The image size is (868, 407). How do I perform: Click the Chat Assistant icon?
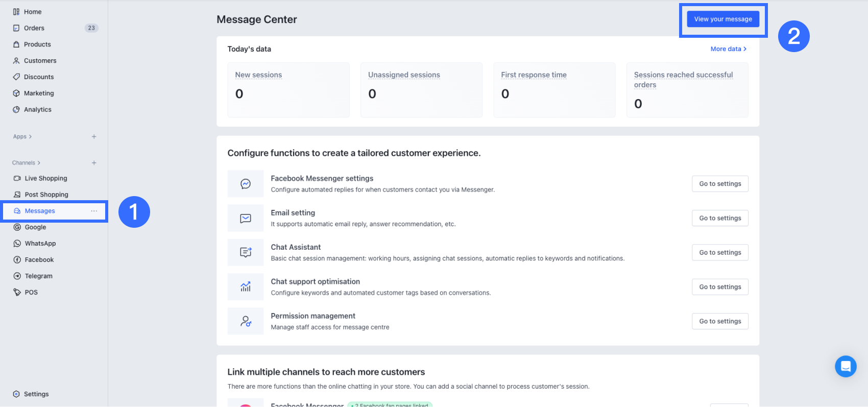click(246, 252)
